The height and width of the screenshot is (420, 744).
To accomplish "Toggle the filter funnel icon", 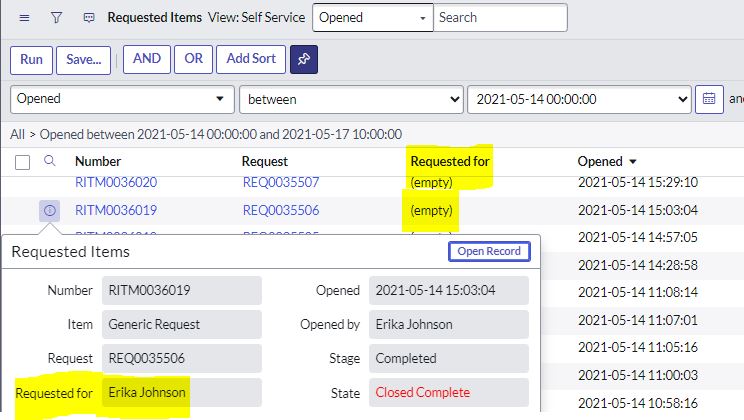I will [56, 18].
